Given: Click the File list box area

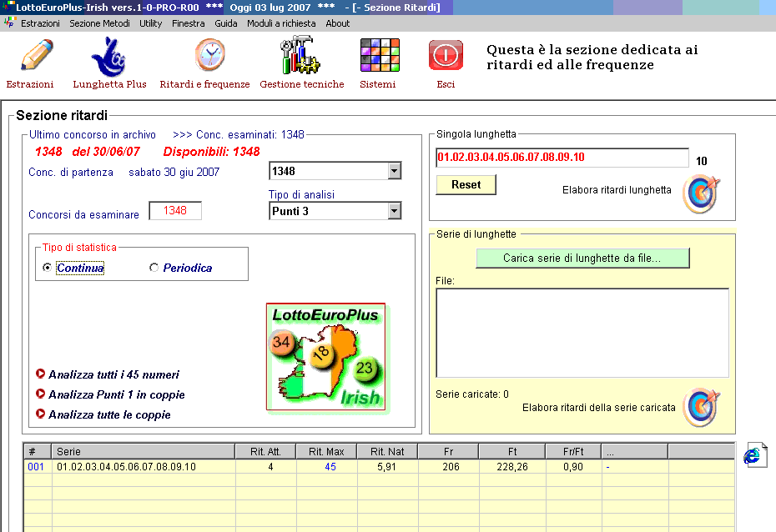Looking at the screenshot, I should (582, 333).
